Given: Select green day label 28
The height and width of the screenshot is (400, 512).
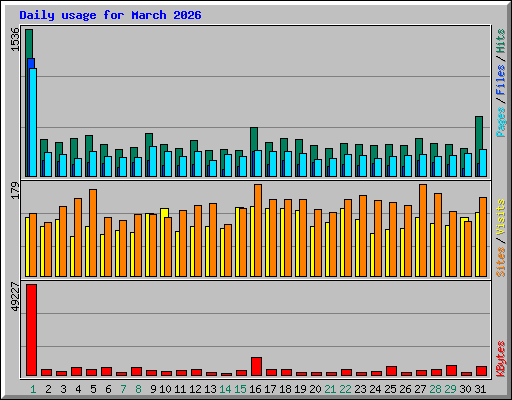Looking at the screenshot, I should (435, 389).
